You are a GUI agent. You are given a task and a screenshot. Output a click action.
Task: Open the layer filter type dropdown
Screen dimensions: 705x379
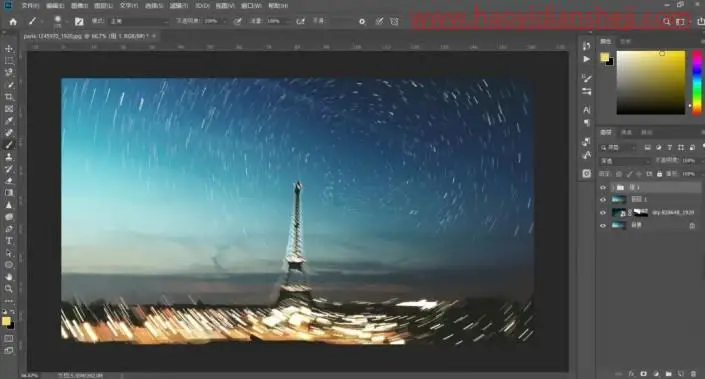coord(619,147)
